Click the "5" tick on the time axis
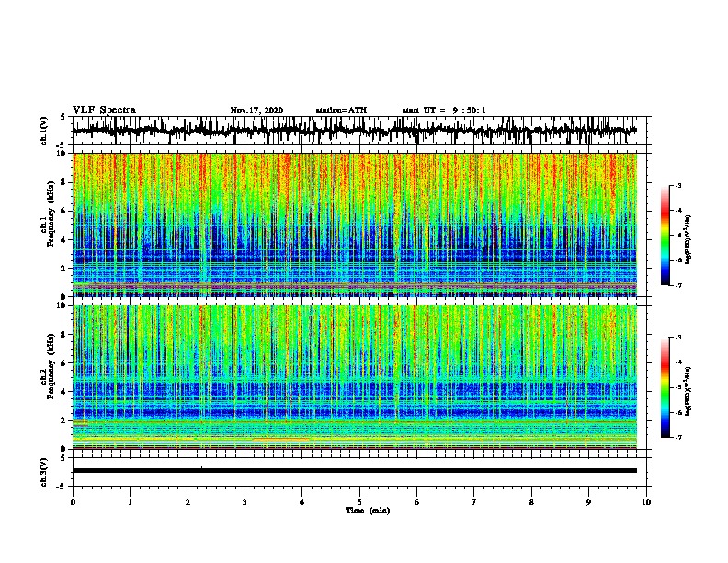728x563 pixels. pyautogui.click(x=359, y=502)
